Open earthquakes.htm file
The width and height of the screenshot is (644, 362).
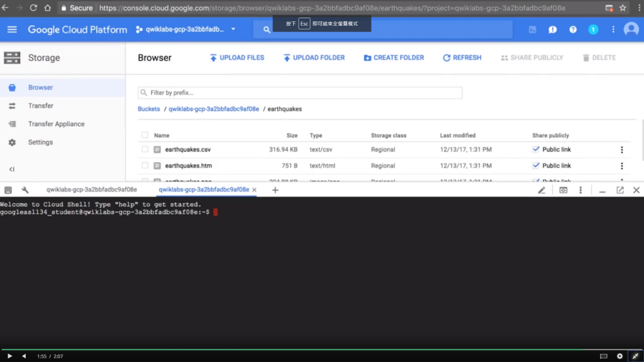pos(189,166)
